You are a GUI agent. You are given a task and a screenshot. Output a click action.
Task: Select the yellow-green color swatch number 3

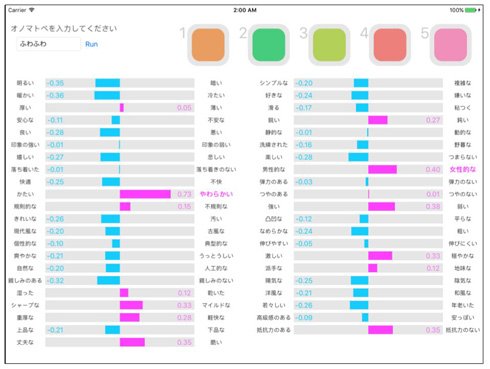pyautogui.click(x=329, y=45)
